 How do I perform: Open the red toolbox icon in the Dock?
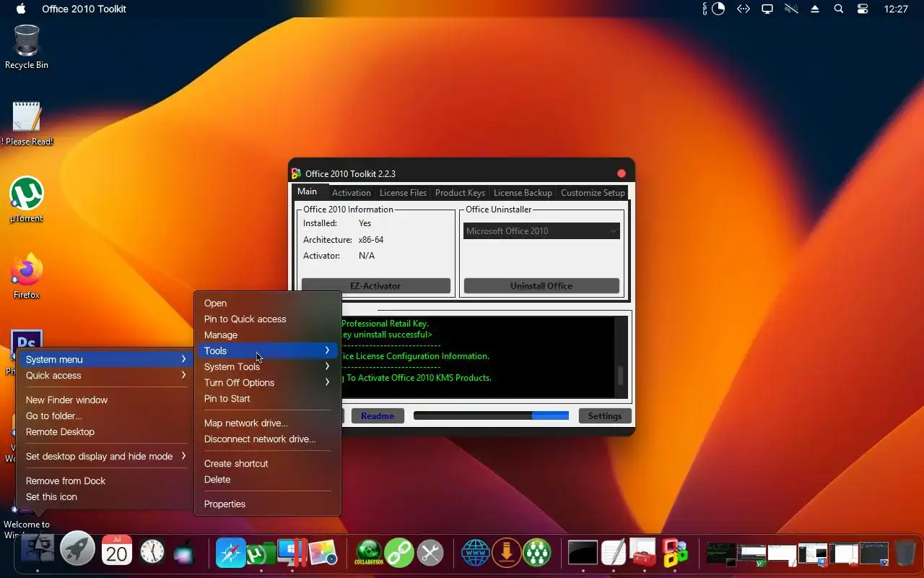tap(642, 553)
